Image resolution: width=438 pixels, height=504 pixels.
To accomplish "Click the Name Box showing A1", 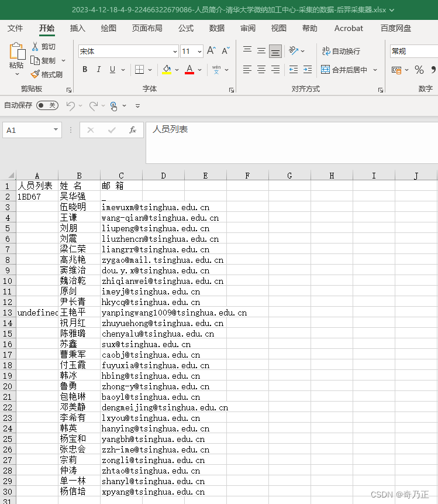I will click(32, 130).
